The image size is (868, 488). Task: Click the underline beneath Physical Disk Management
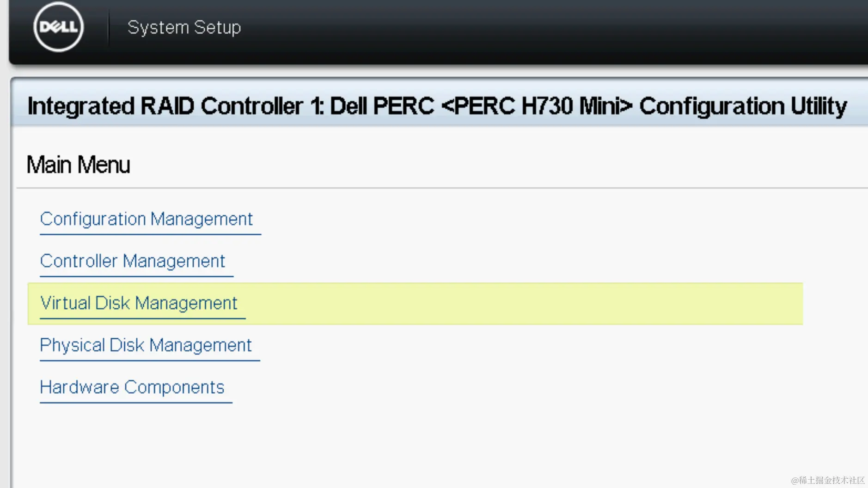[x=150, y=360]
